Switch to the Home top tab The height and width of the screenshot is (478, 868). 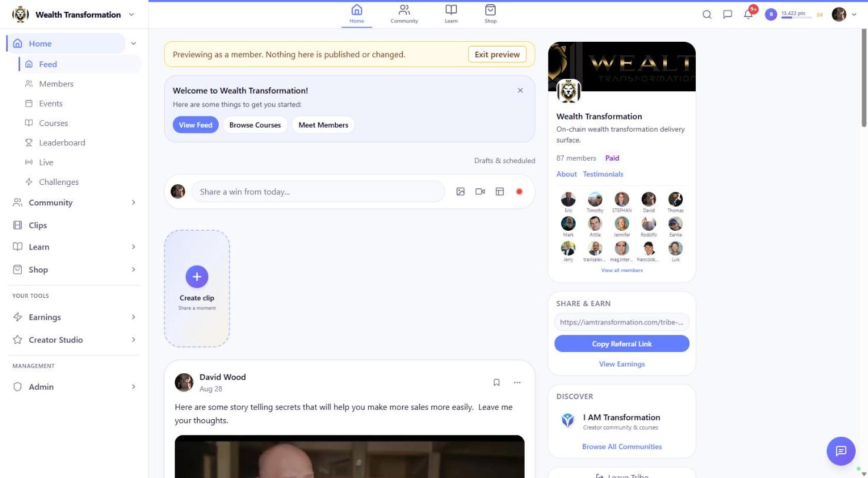pos(357,14)
